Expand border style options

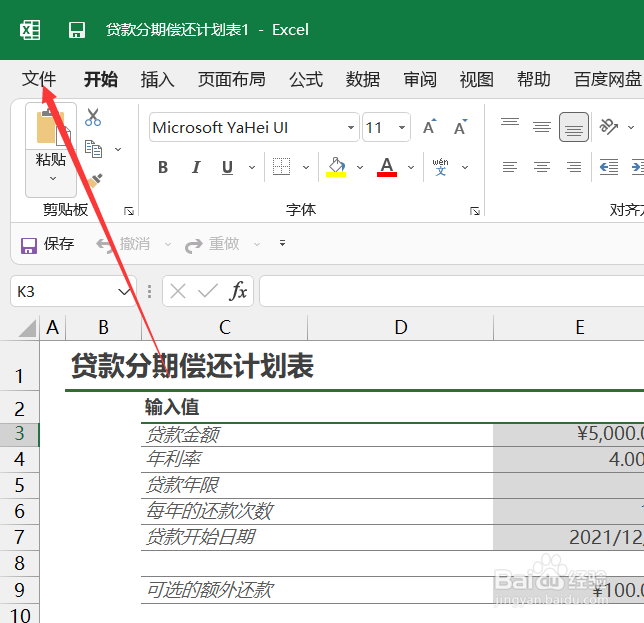306,167
